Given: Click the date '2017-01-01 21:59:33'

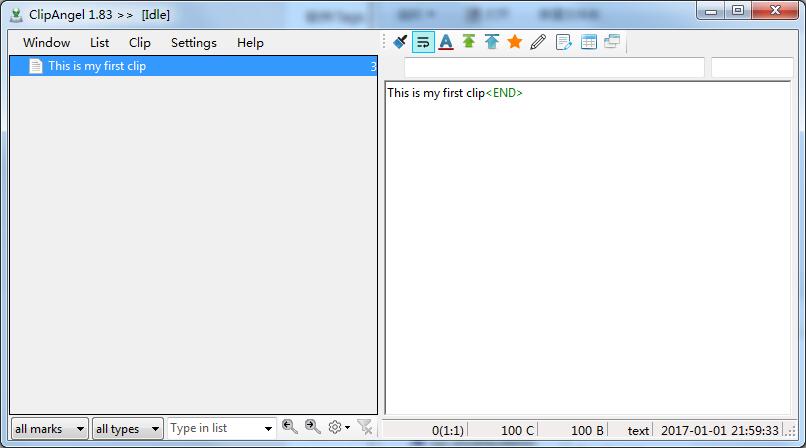Looking at the screenshot, I should tap(720, 431).
